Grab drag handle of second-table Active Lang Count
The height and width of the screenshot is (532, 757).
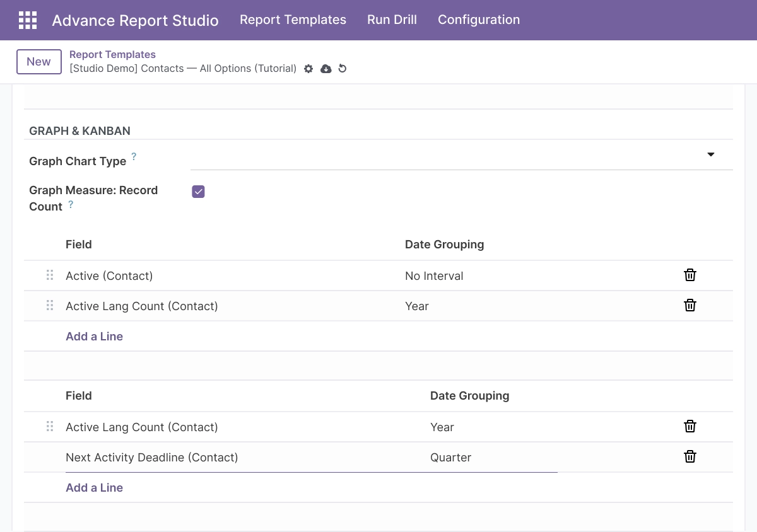pos(50,427)
